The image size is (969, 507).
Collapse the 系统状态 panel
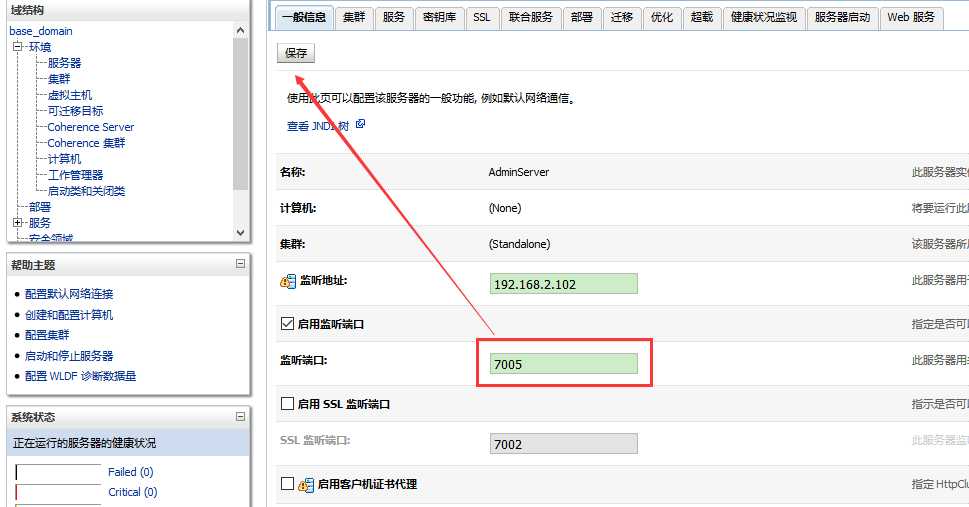pos(240,417)
